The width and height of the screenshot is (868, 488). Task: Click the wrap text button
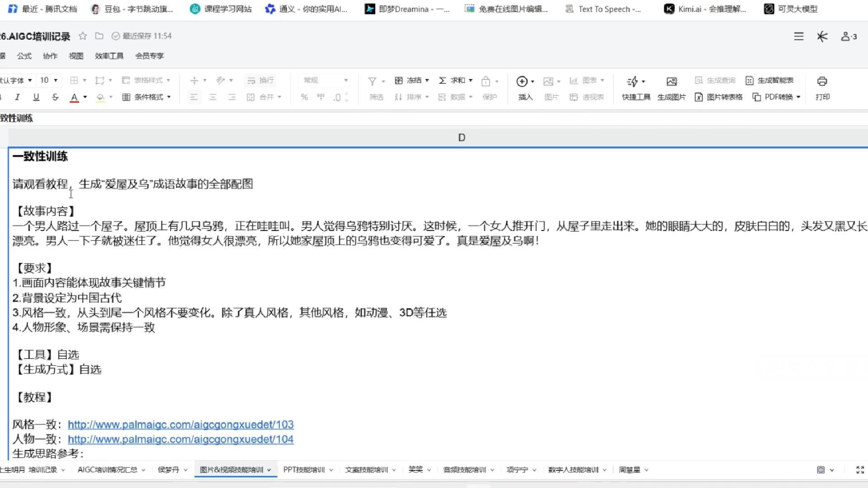260,80
